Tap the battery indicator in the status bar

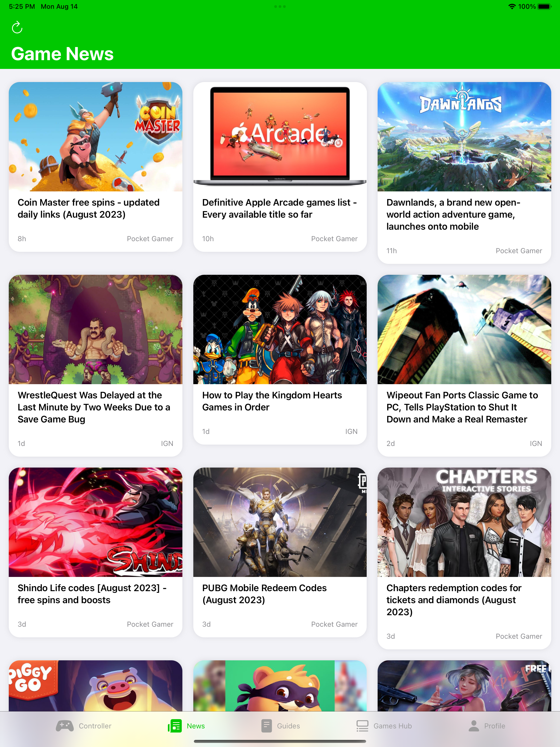pos(544,6)
